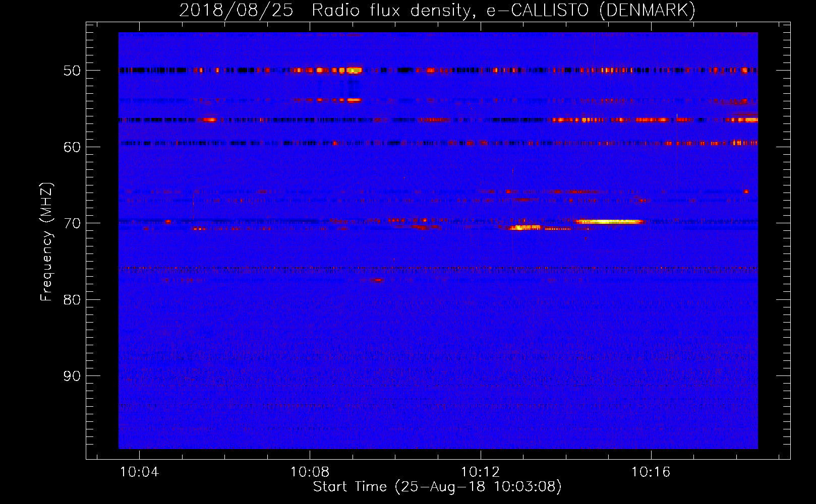The height and width of the screenshot is (504, 816).
Task: Click the 'Frequency (MHZ)' y-axis label
Action: (46, 242)
